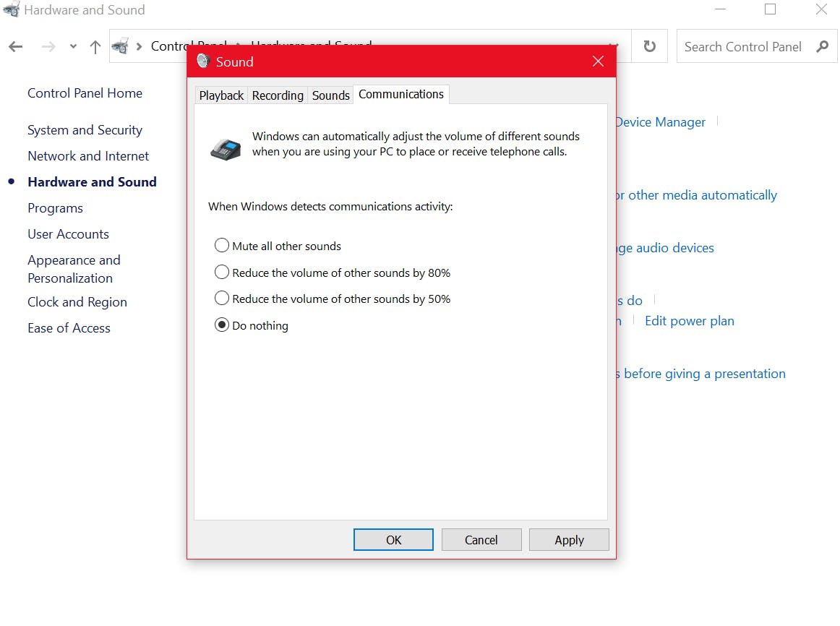Switch to the Recording tab
840x626 pixels.
(x=278, y=95)
